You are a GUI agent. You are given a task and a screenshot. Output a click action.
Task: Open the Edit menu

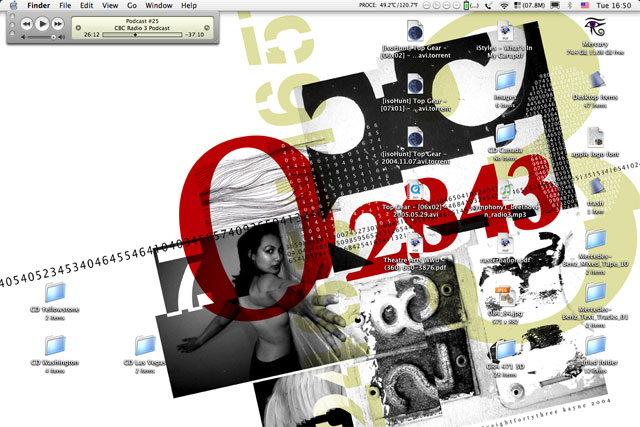point(87,5)
